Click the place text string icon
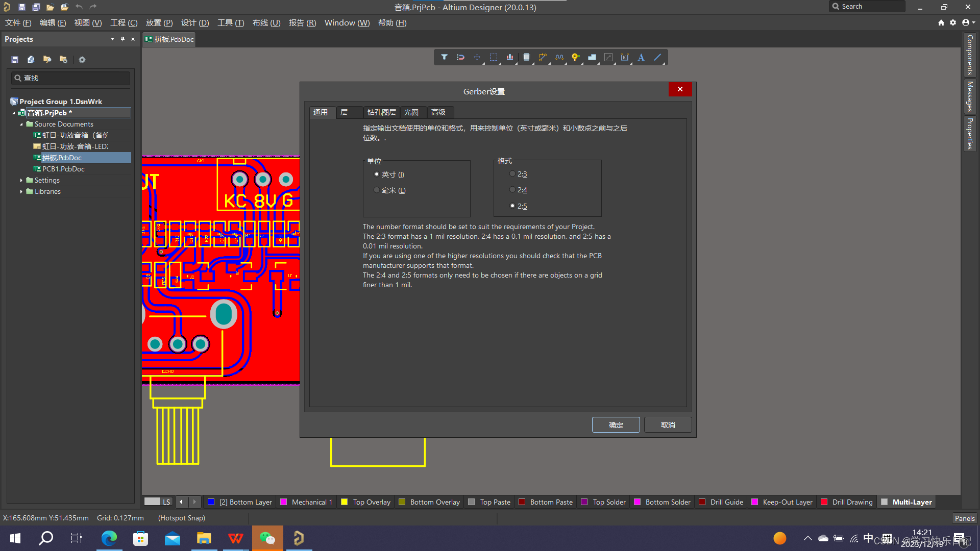The image size is (980, 551). (x=641, y=57)
